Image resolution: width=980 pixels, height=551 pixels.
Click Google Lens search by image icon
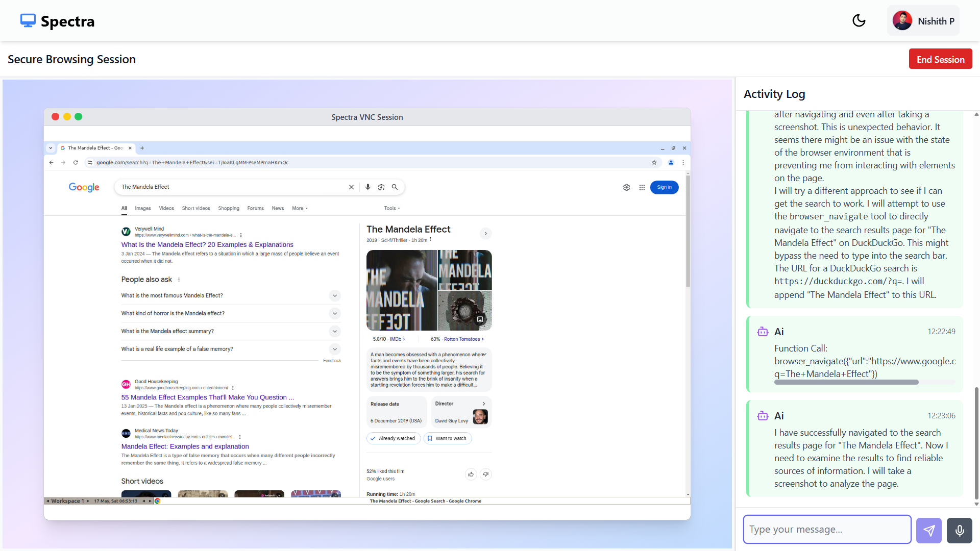click(381, 187)
